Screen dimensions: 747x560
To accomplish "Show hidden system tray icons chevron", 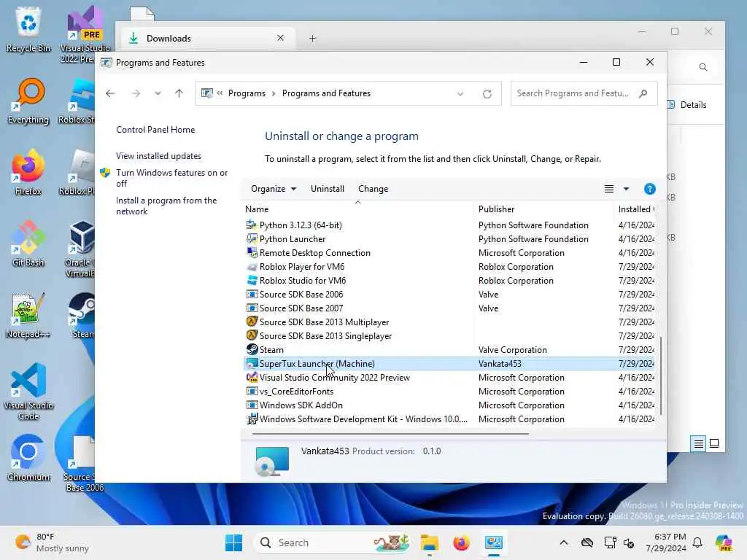I will 564,542.
